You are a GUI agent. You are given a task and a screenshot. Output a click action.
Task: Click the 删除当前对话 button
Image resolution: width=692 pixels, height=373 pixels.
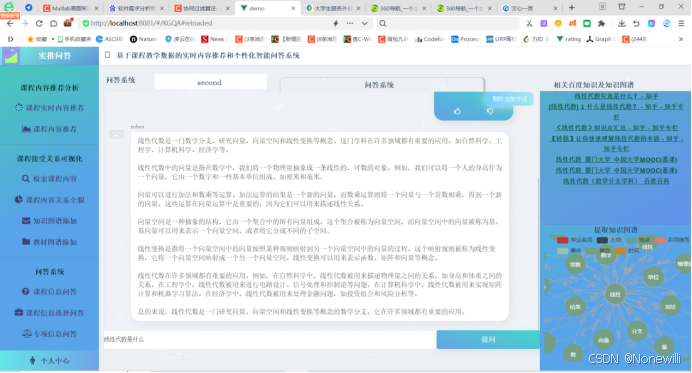click(510, 99)
